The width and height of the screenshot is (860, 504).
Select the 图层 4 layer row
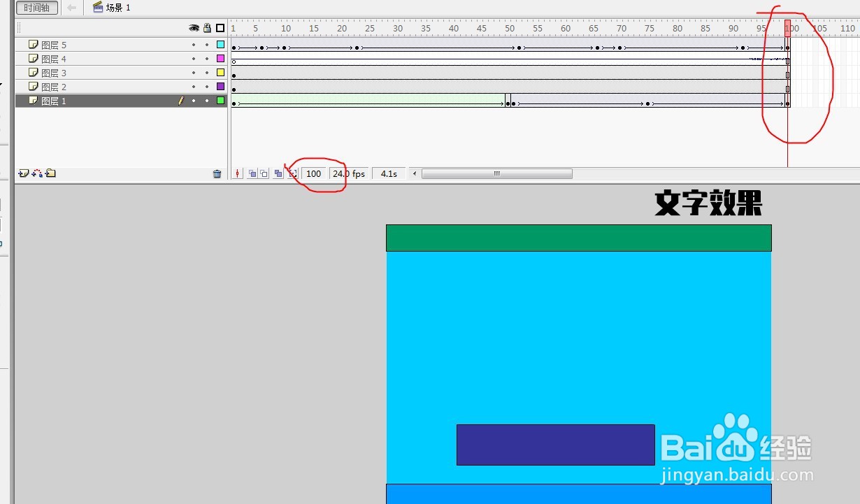click(122, 59)
